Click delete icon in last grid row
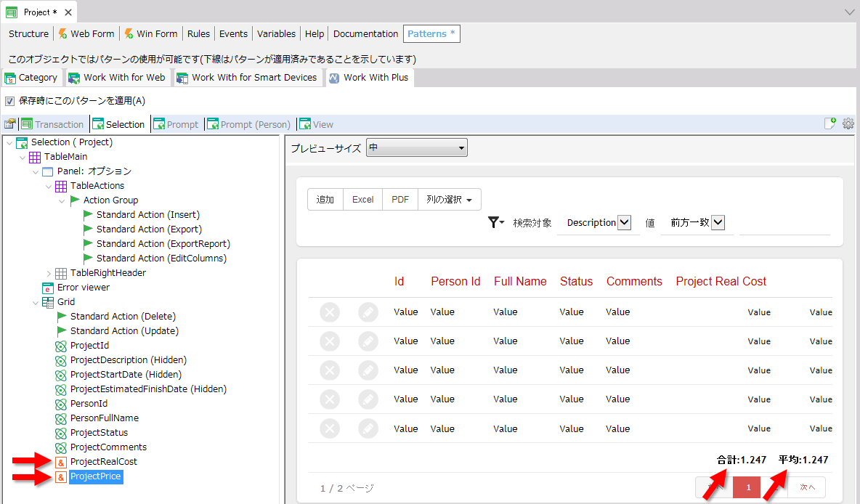Screen dimensions: 860x504 (x=330, y=429)
